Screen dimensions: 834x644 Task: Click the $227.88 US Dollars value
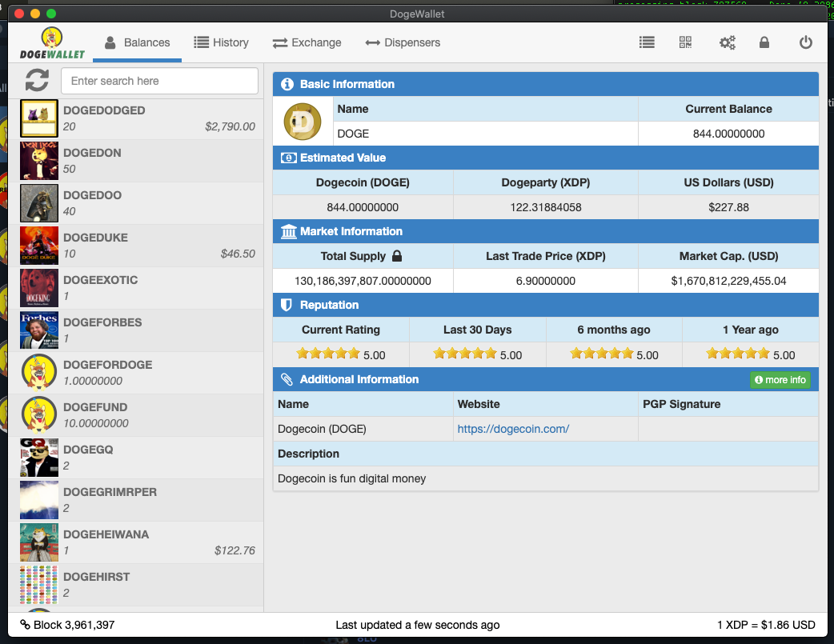(x=728, y=207)
